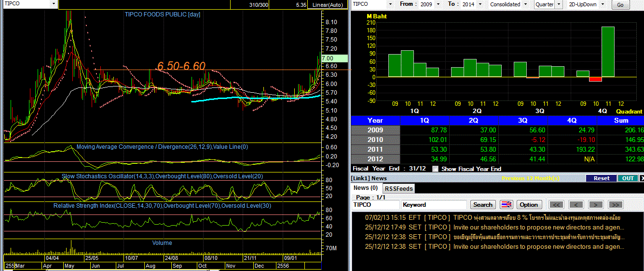Go to previous news page (<)

[x=576, y=204]
